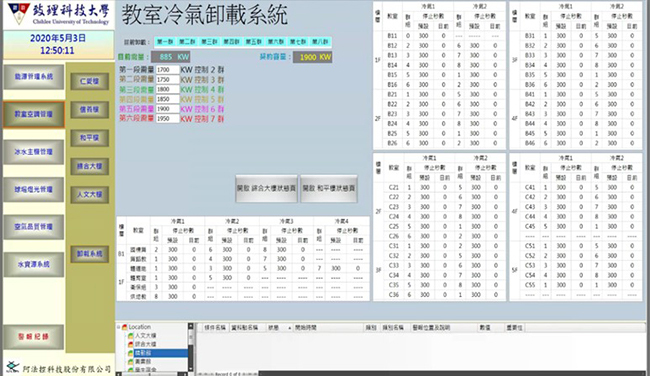Viewport: 650px width, 376px height.
Task: Click the icon beside 綜合大樓 tree item
Action: point(131,344)
